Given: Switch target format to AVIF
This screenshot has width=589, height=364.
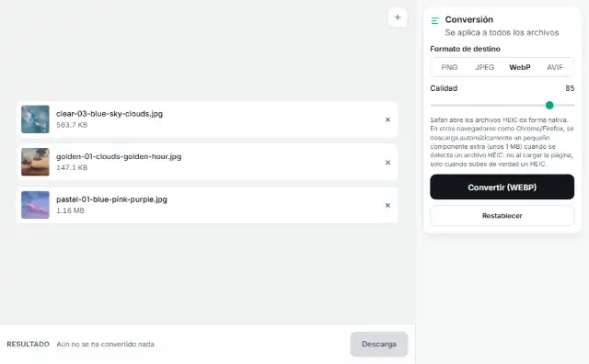Looking at the screenshot, I should tap(555, 67).
